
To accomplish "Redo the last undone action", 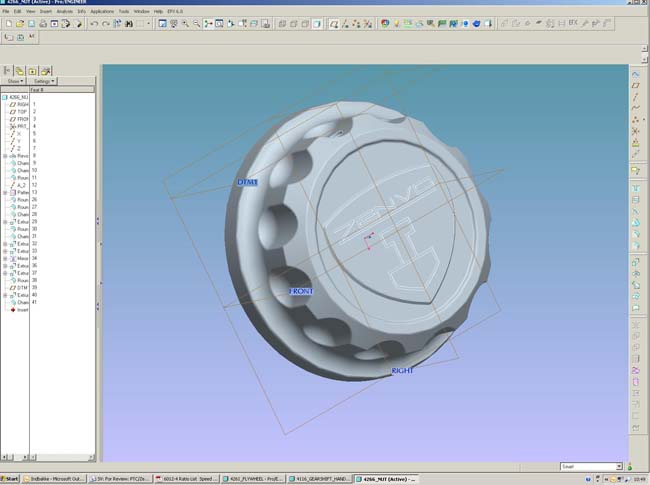I will tap(106, 24).
